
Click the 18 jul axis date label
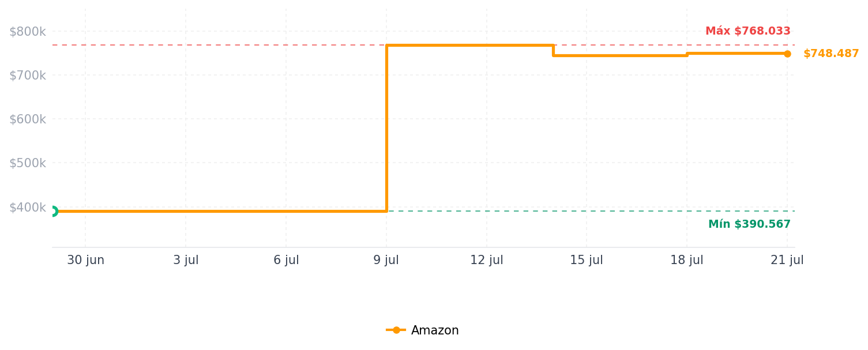point(687,260)
